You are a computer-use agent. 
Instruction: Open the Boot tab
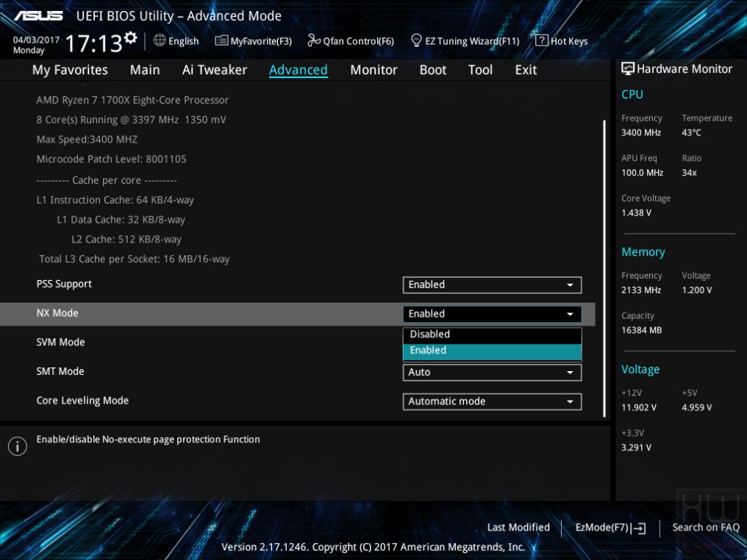click(432, 70)
